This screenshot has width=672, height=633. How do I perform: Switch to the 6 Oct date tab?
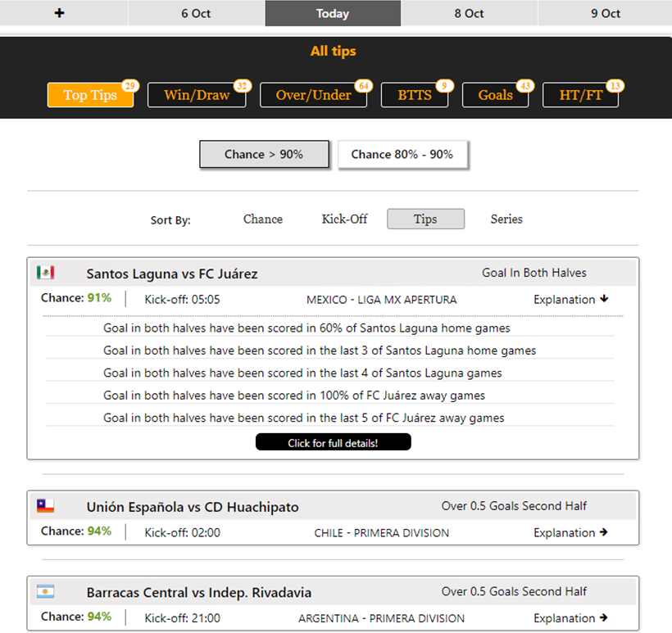196,13
